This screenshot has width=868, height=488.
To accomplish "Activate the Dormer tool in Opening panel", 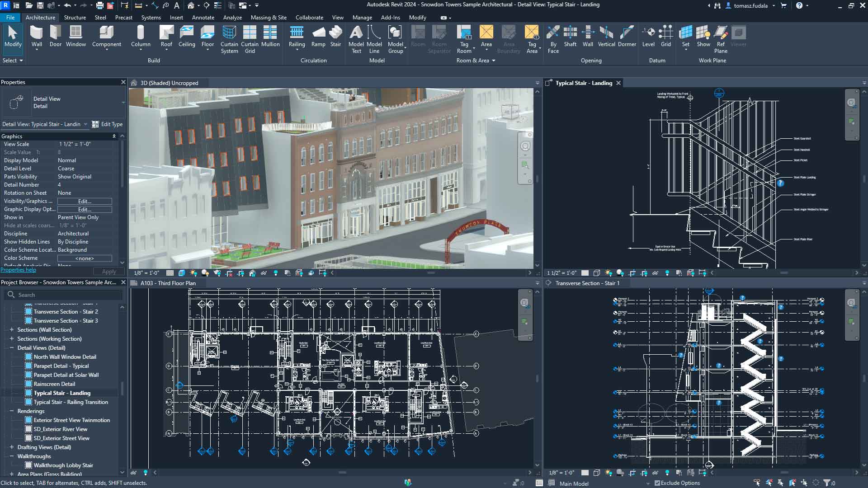I will click(627, 36).
